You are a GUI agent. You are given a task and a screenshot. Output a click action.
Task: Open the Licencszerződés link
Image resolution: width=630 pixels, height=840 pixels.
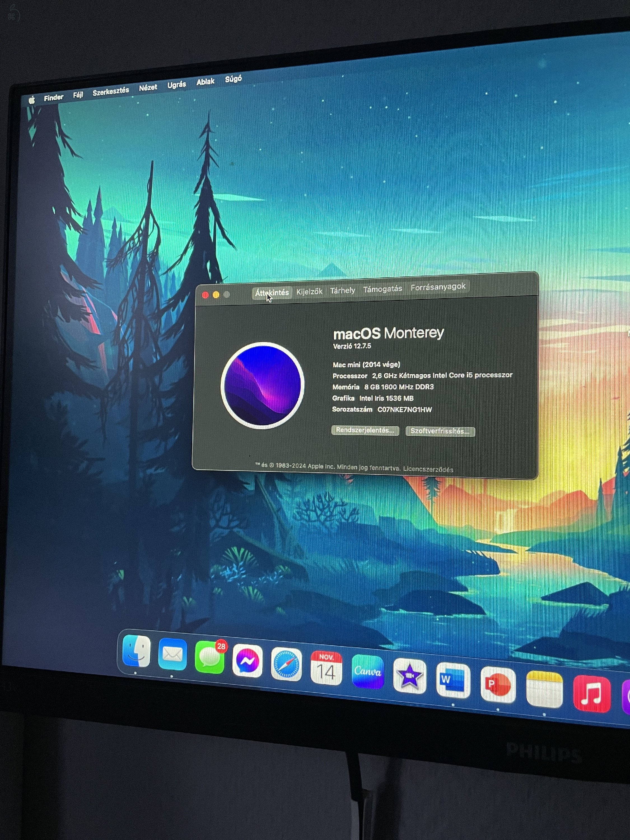coord(428,469)
